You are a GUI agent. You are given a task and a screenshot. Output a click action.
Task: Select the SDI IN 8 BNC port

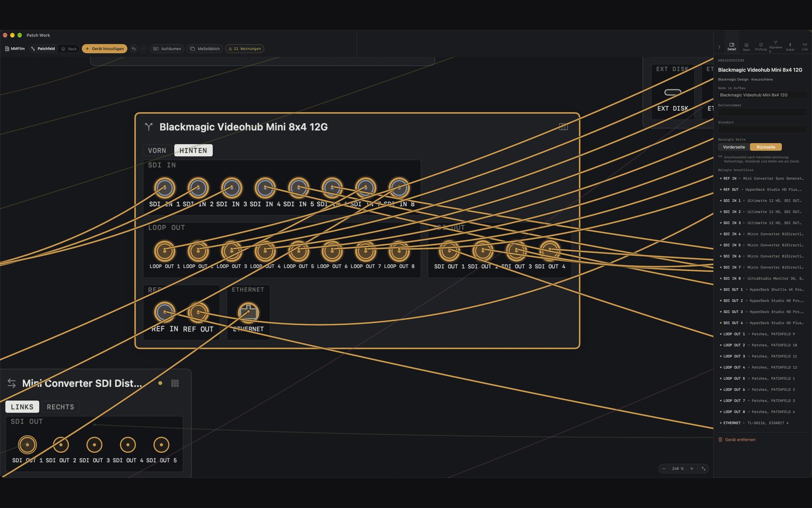click(x=399, y=188)
